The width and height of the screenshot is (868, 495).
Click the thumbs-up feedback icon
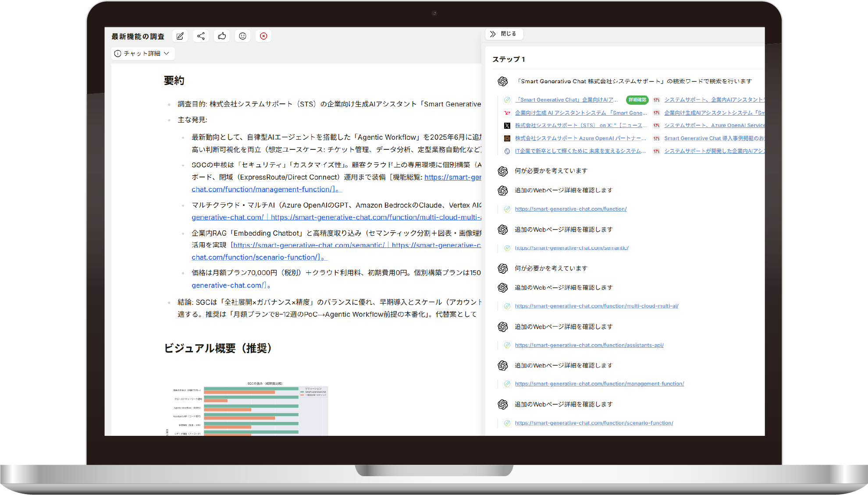coord(222,36)
